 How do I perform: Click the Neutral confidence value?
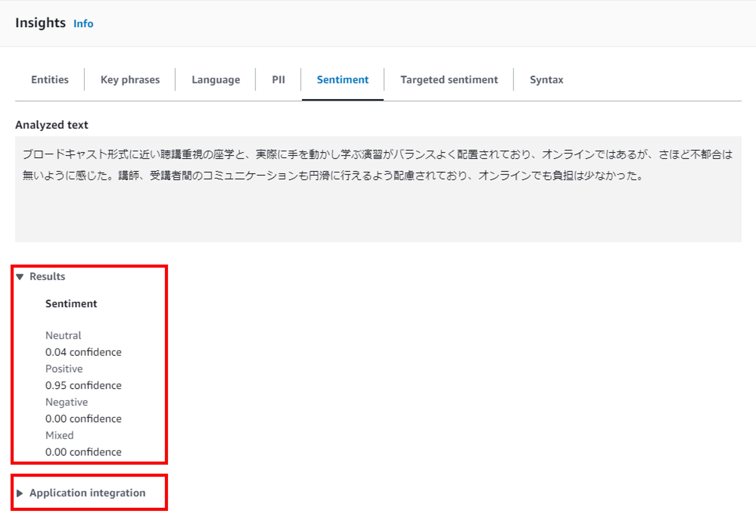(x=84, y=352)
